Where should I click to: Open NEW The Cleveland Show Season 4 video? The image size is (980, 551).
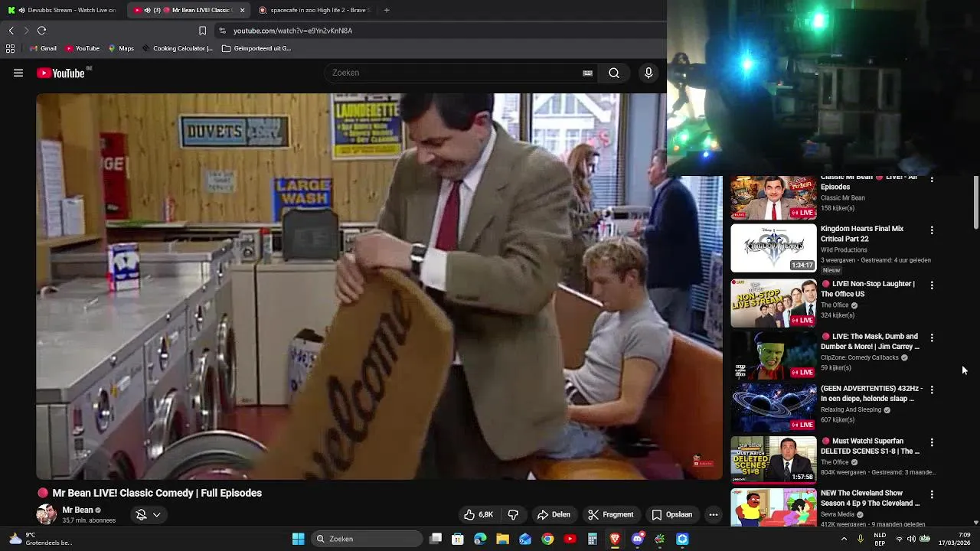(871, 498)
